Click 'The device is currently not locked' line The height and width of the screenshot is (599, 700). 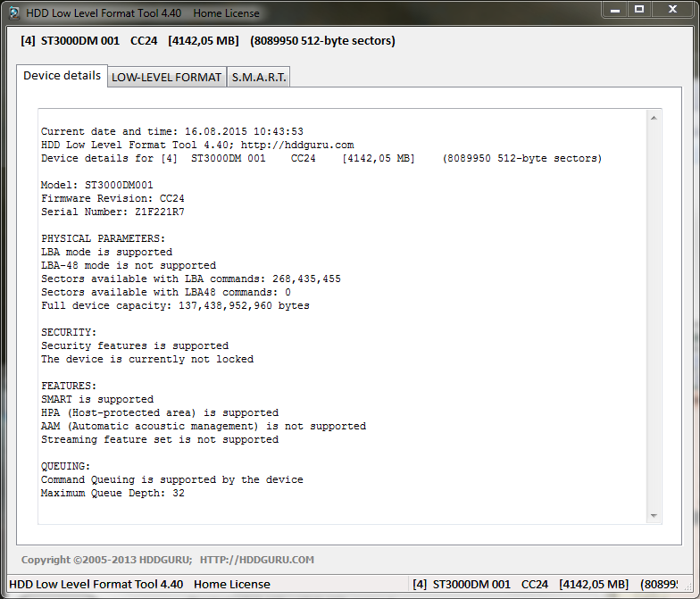[x=147, y=359]
